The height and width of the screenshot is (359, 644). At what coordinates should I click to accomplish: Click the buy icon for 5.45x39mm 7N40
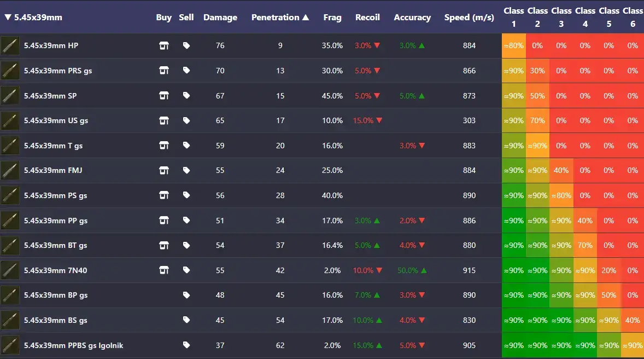tap(164, 270)
